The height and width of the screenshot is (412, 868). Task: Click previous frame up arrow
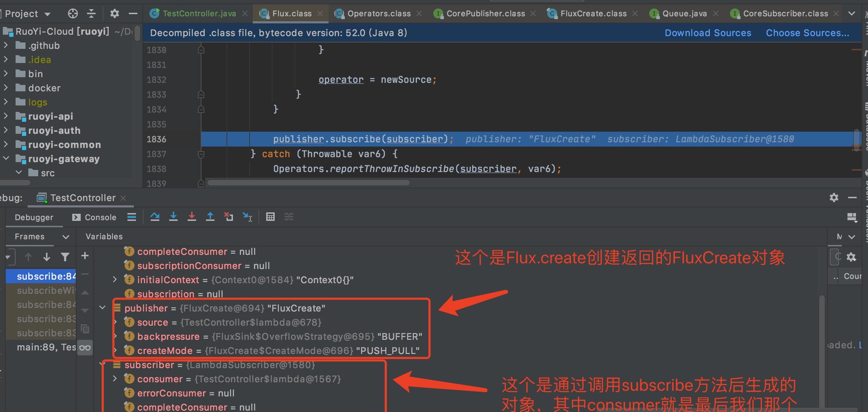(x=28, y=257)
